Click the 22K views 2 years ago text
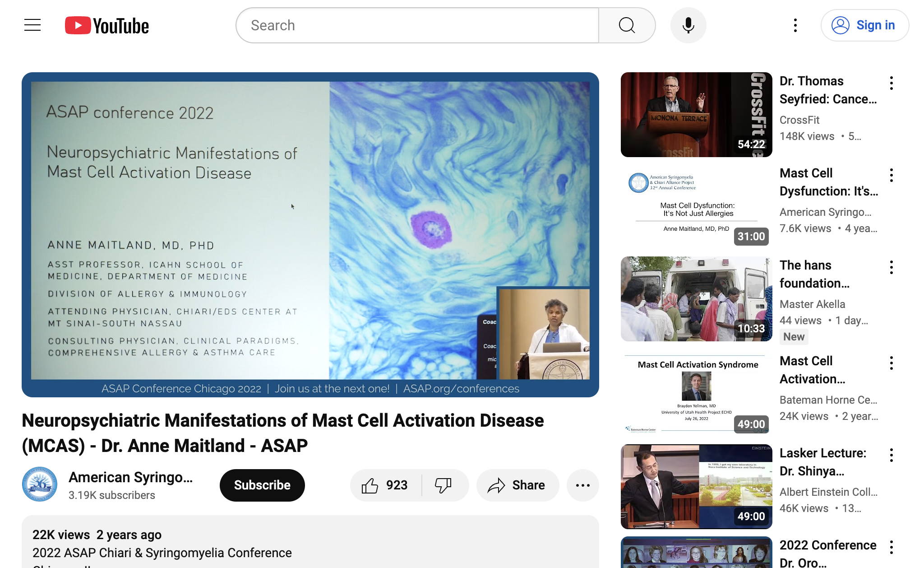924x568 pixels. click(97, 535)
